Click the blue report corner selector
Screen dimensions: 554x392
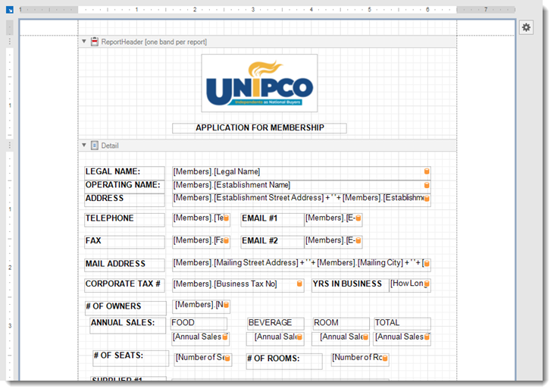[x=10, y=10]
